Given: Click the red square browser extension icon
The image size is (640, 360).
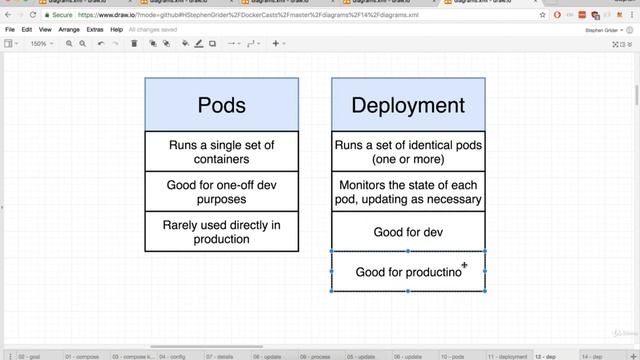Looking at the screenshot, I should [x=582, y=15].
